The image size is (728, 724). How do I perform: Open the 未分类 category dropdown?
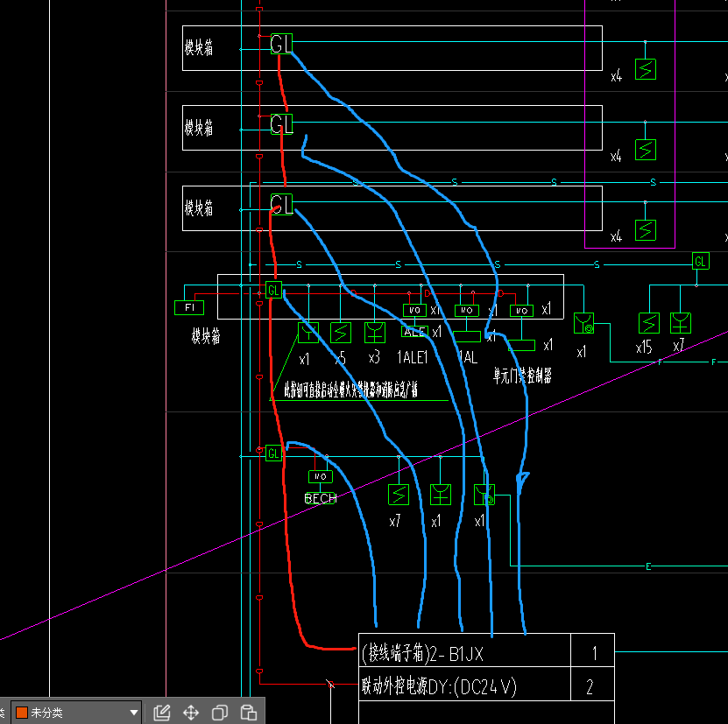click(x=76, y=713)
